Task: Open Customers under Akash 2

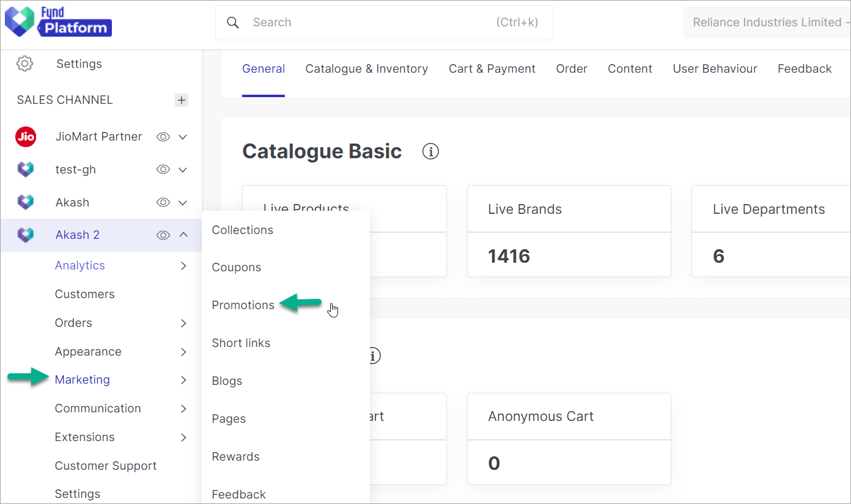Action: pos(85,294)
